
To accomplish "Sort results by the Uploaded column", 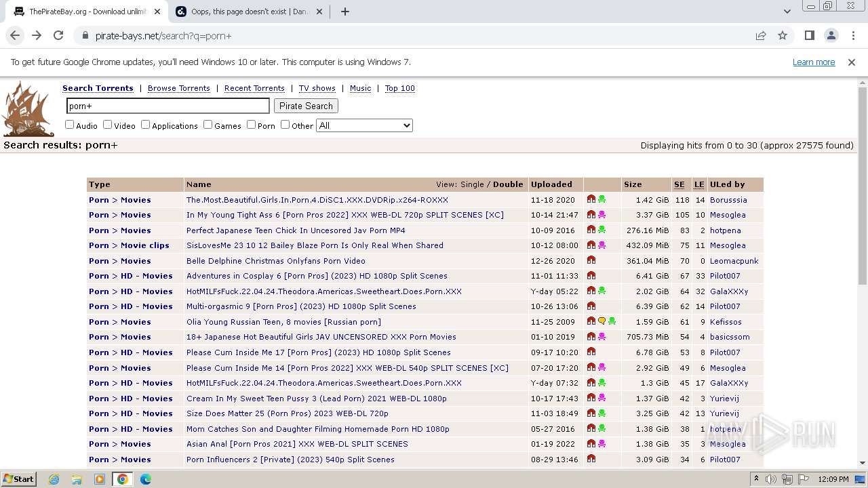I will [x=551, y=184].
